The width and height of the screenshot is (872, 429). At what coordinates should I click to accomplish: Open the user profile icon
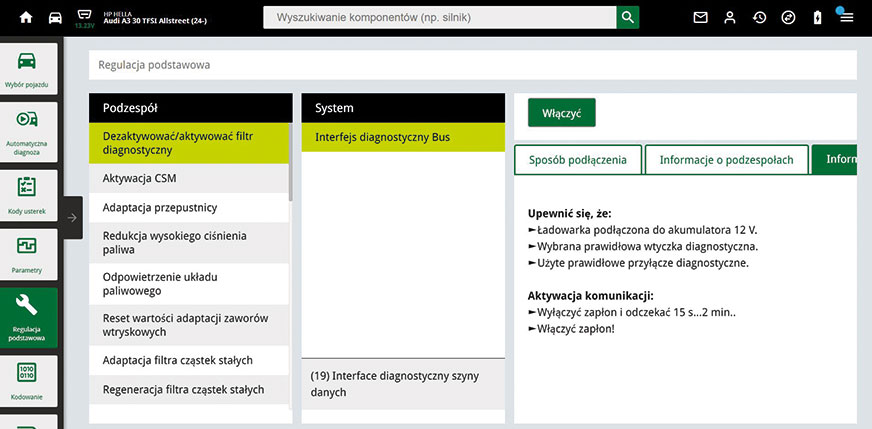[x=730, y=18]
